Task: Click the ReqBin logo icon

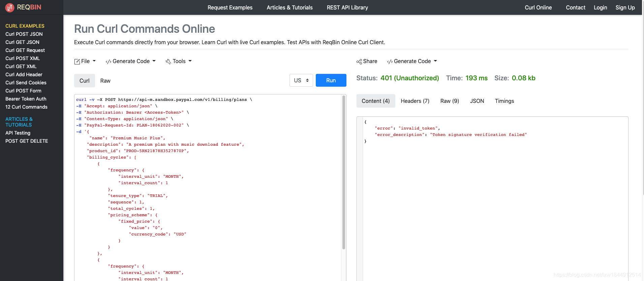Action: tap(10, 7)
